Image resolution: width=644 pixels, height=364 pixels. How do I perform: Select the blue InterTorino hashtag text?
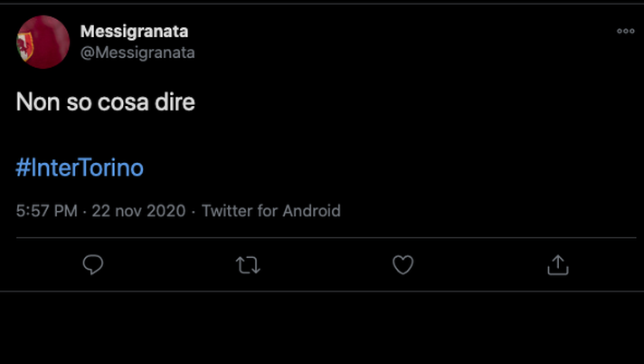[x=80, y=168]
